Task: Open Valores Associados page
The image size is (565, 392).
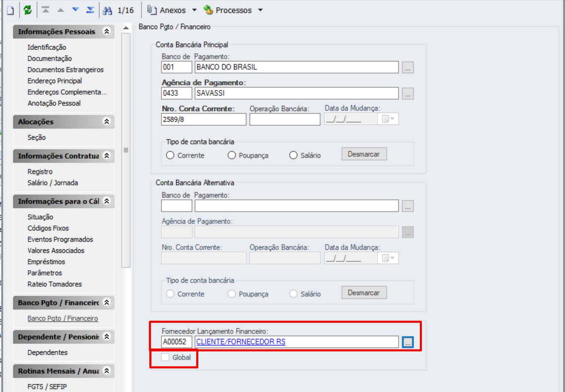Action: tap(56, 250)
